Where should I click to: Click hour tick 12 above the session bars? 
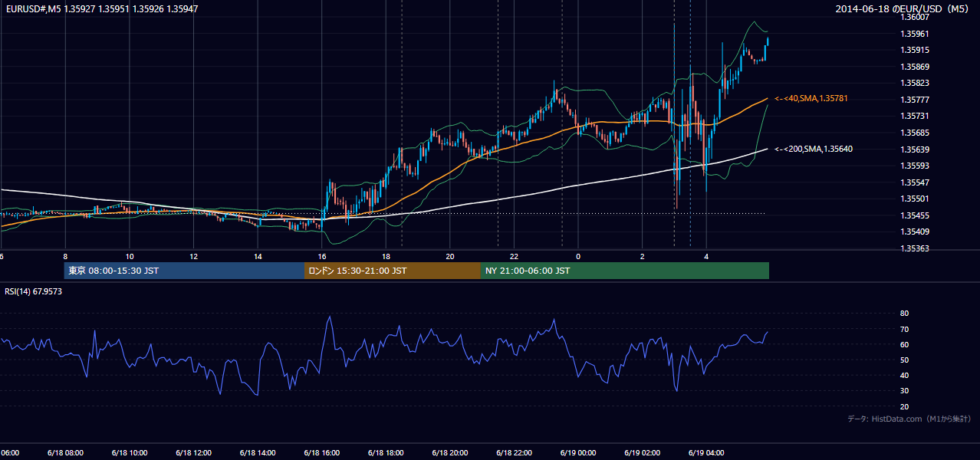(x=193, y=256)
